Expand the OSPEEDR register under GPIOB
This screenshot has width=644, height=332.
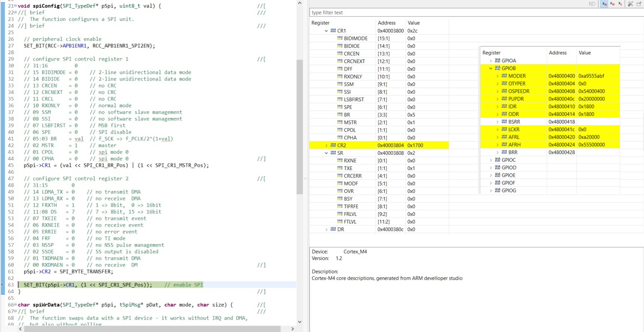(x=497, y=91)
